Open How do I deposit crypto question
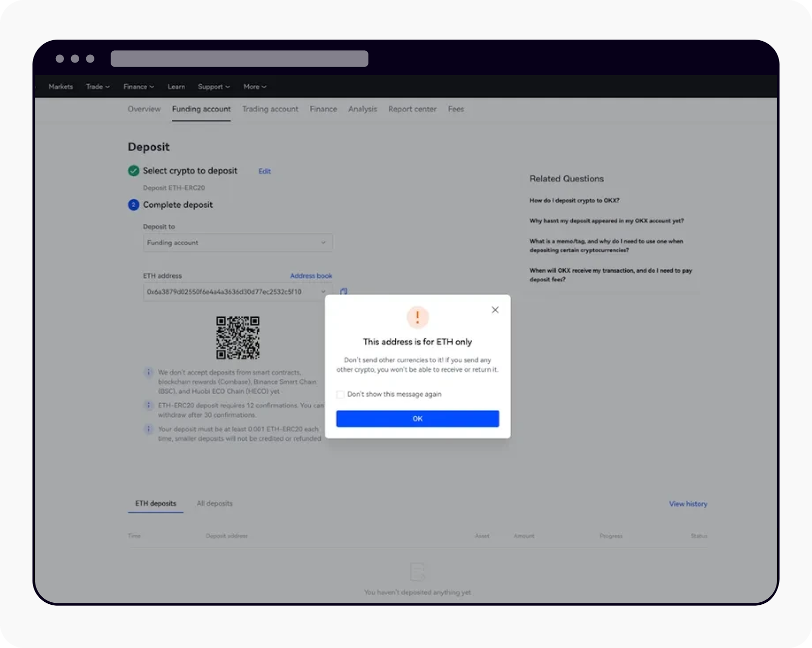This screenshot has height=648, width=812. (574, 201)
